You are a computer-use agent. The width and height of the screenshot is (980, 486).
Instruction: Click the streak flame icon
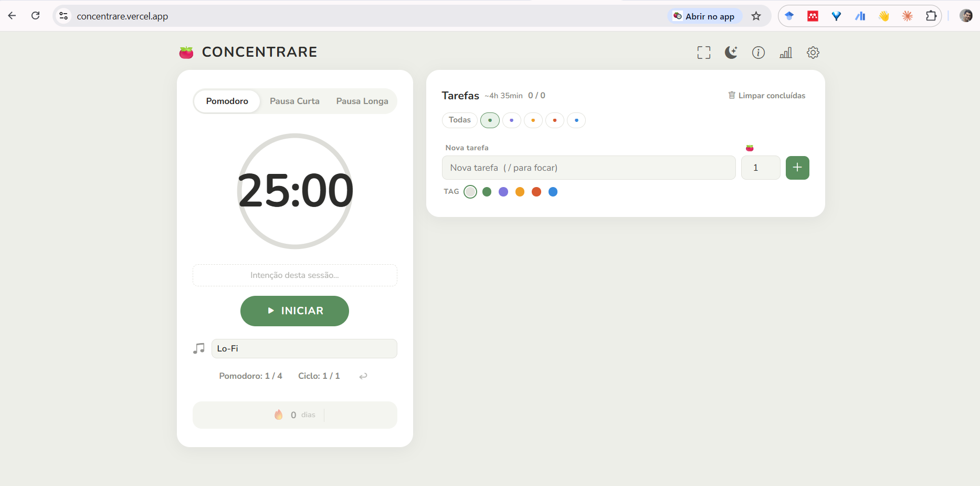279,415
